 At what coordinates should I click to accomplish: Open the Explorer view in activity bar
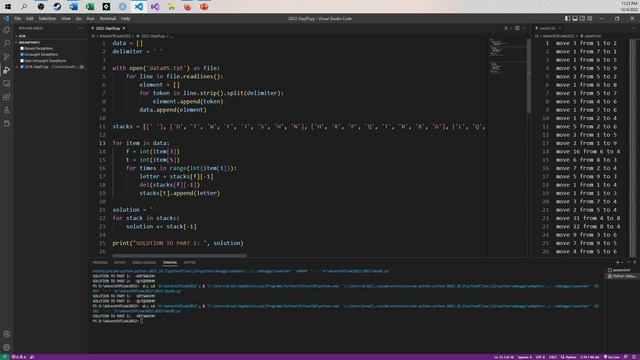7,30
